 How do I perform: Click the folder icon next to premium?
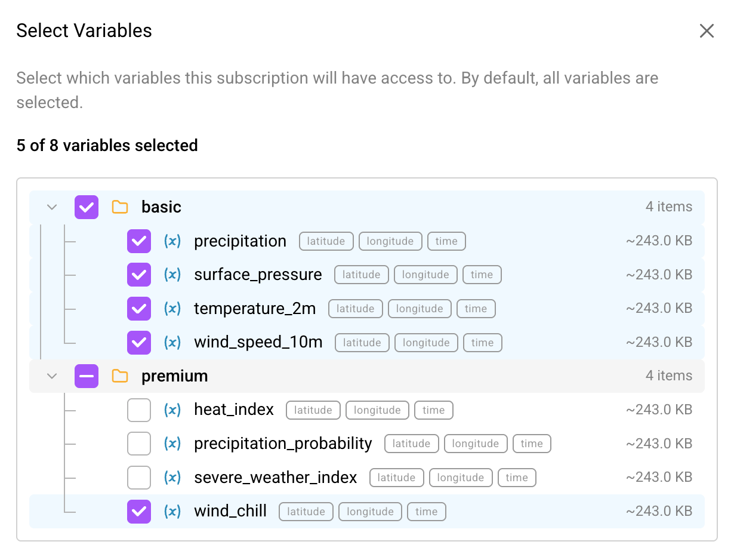120,376
